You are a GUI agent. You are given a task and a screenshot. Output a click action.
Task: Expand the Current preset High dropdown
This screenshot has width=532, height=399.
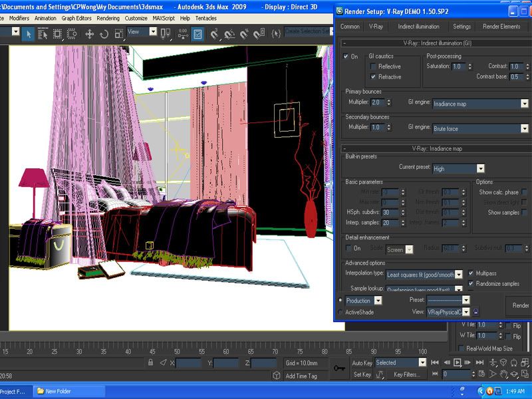coord(480,169)
